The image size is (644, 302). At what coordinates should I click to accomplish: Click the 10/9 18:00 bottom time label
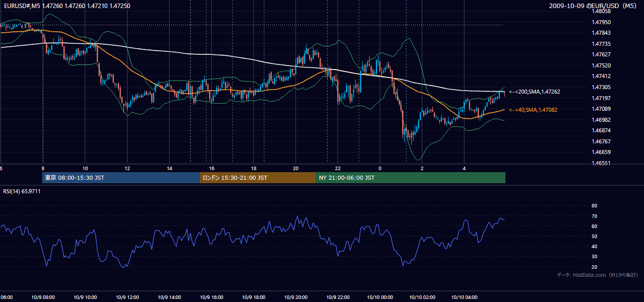(x=253, y=297)
